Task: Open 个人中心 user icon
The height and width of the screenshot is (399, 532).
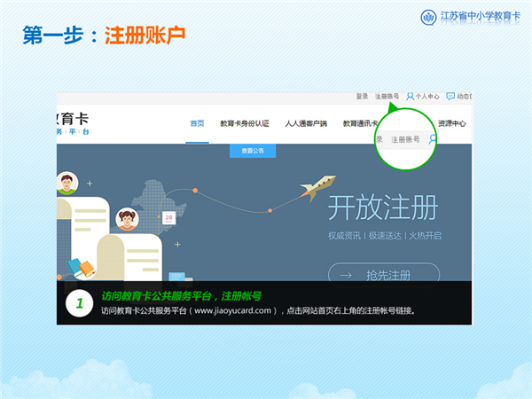Action: (410, 97)
